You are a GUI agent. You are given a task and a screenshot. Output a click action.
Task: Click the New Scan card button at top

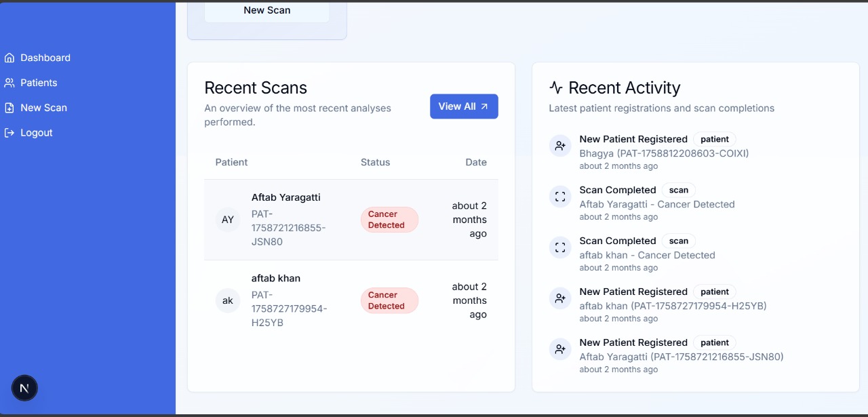point(267,11)
